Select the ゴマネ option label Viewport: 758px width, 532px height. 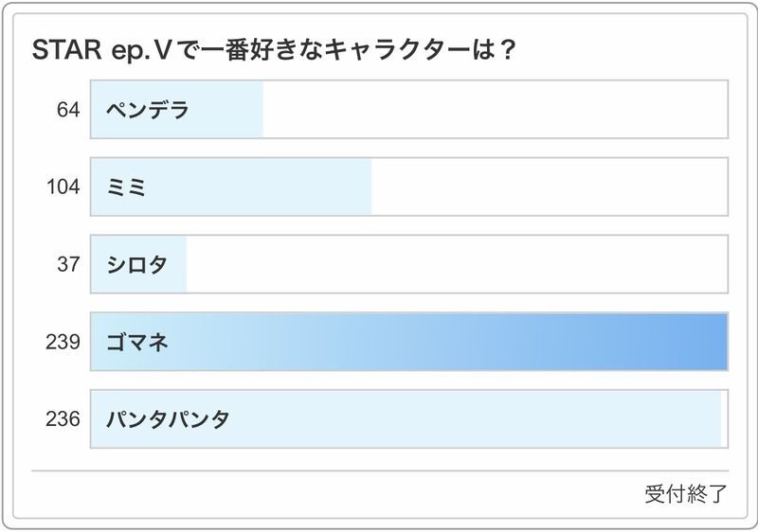(138, 342)
